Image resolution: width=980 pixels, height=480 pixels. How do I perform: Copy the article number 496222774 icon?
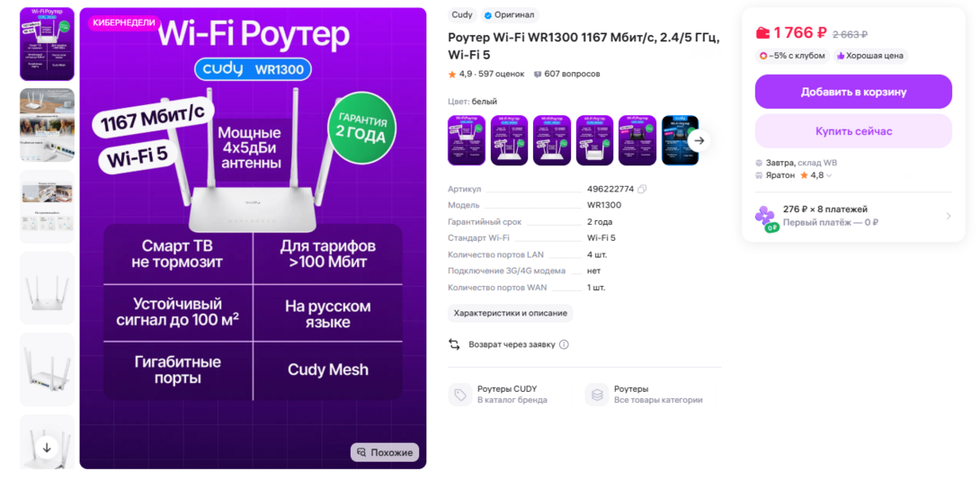(x=642, y=189)
